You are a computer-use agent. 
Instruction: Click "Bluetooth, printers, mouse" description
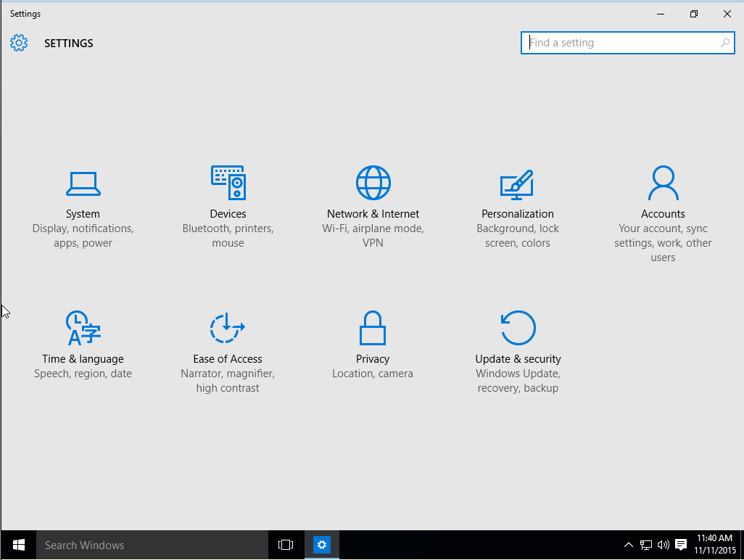[x=228, y=236]
